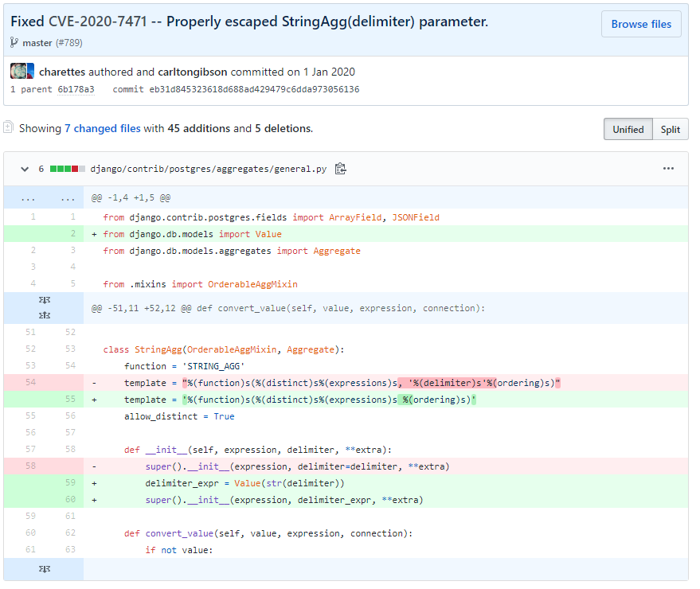The height and width of the screenshot is (589, 700).
Task: Open the file options kebab menu
Action: point(668,169)
